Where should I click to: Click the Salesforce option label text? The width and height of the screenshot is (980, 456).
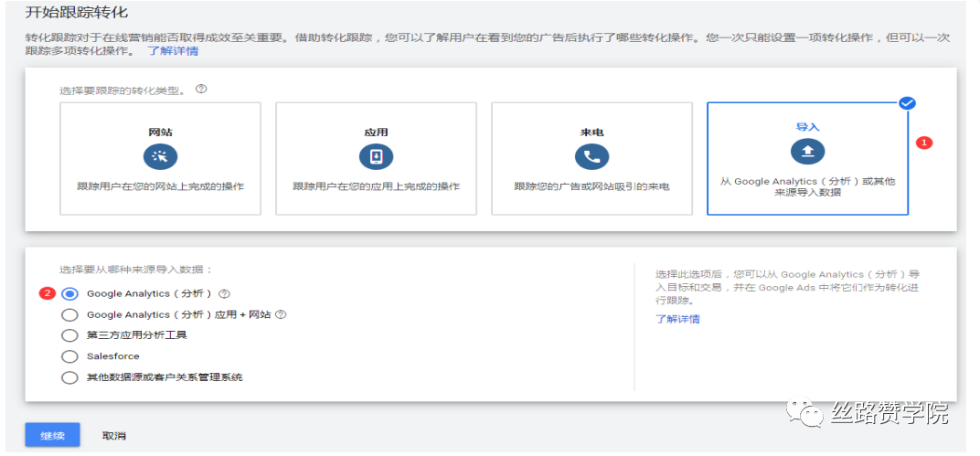pyautogui.click(x=113, y=356)
